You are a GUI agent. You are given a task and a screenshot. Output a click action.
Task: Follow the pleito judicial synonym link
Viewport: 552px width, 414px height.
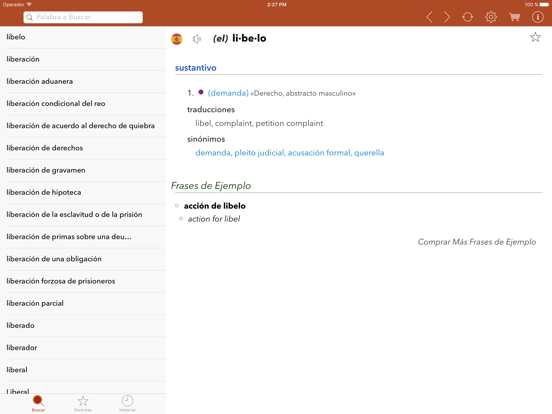(x=259, y=153)
